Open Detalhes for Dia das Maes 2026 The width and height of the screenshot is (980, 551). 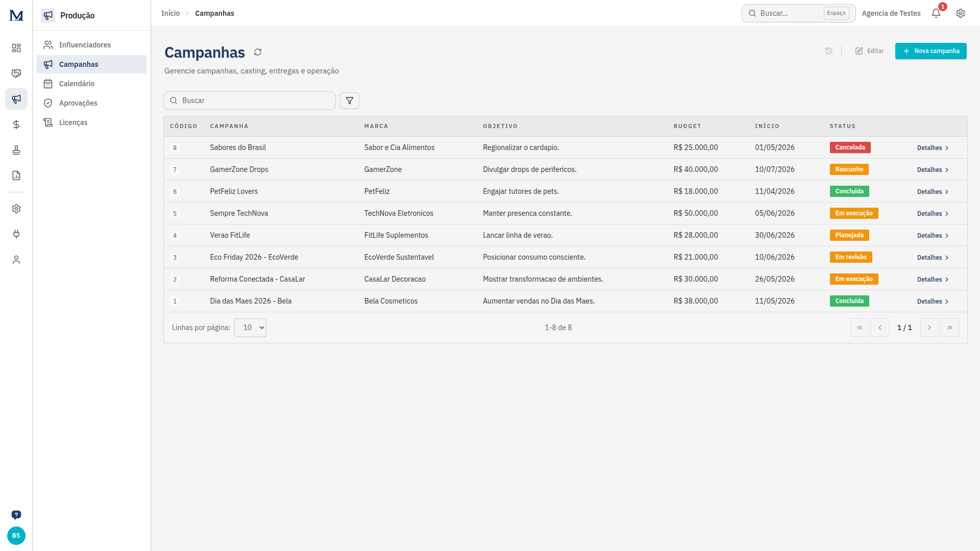click(933, 302)
